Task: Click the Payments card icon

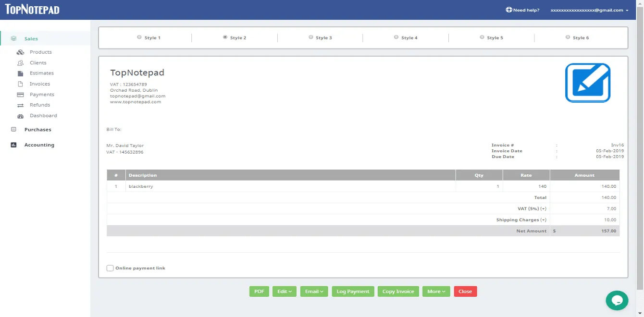Action: tap(20, 95)
